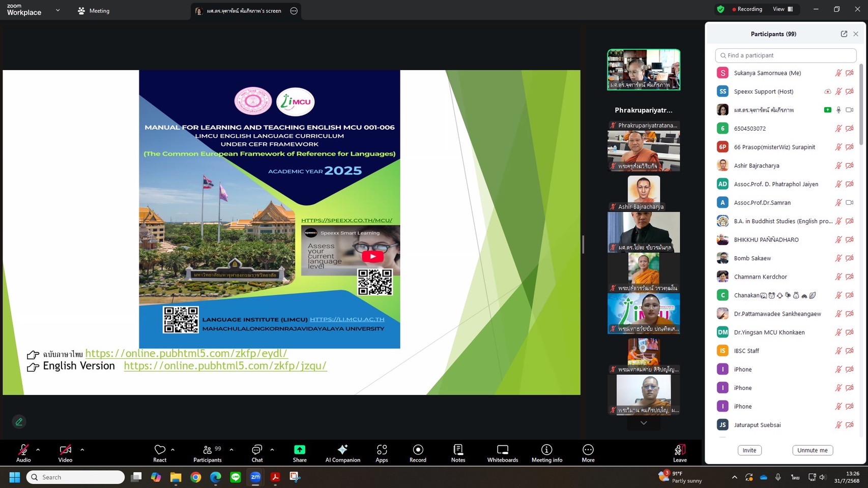Open the Chat panel
Screen dimensions: 868x488
pos(257,453)
